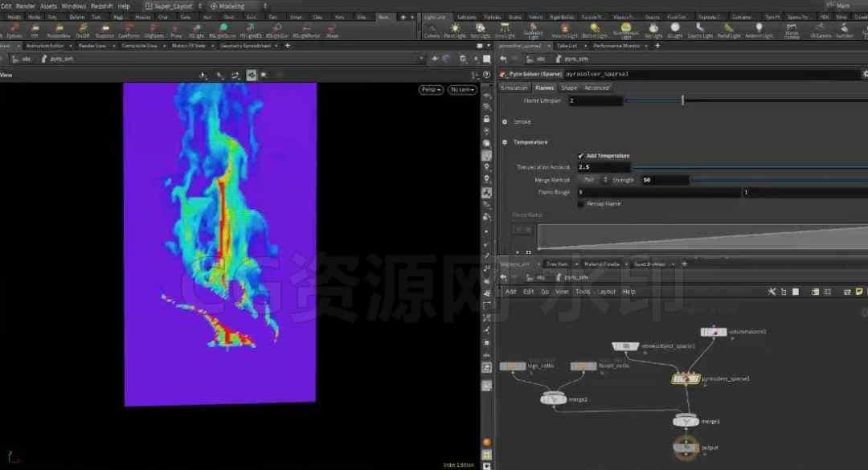Click the Strength value field

pos(665,180)
